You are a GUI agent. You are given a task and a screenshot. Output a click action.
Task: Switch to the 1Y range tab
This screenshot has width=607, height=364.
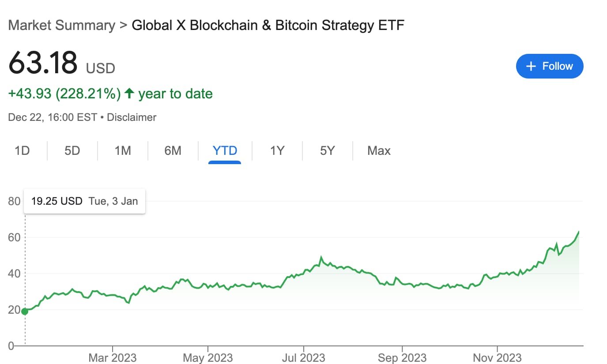click(277, 151)
